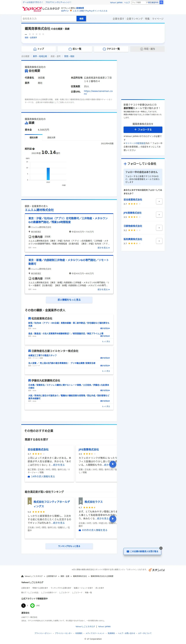Go to 業界・地域比較 section link
Viewport: 186px width, 644px height.
click(x=40, y=57)
